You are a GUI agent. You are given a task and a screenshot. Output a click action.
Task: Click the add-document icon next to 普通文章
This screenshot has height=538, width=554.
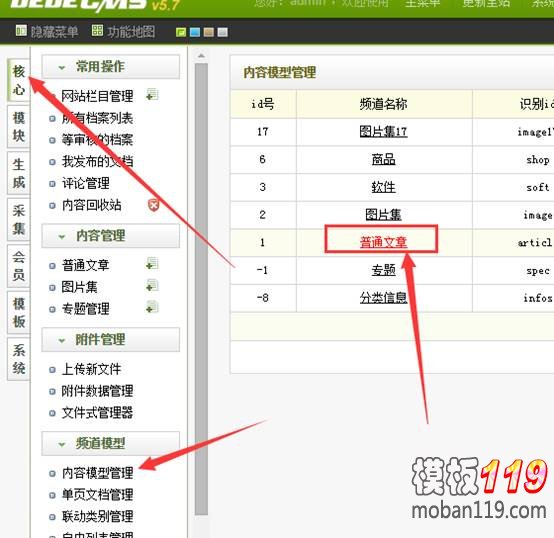coord(152,264)
